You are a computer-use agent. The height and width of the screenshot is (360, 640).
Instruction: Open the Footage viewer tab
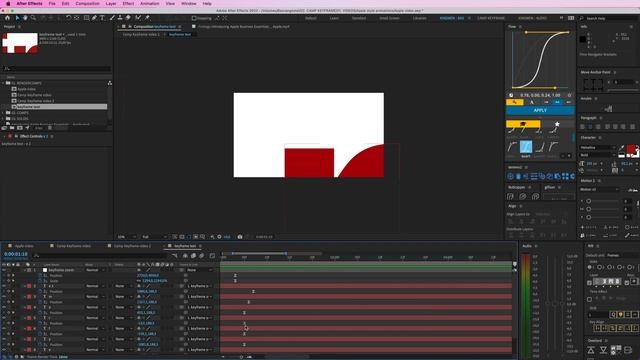pos(244,27)
